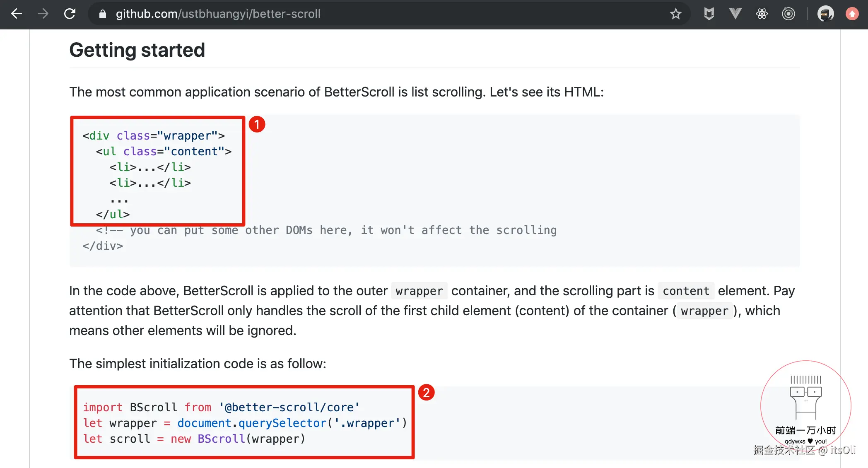Click the red Chrome update arrow button
Viewport: 868px width, 468px height.
pos(852,14)
